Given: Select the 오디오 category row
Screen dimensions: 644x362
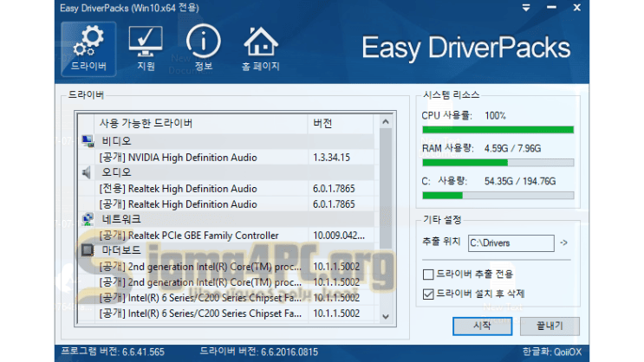Looking at the screenshot, I should coord(226,172).
